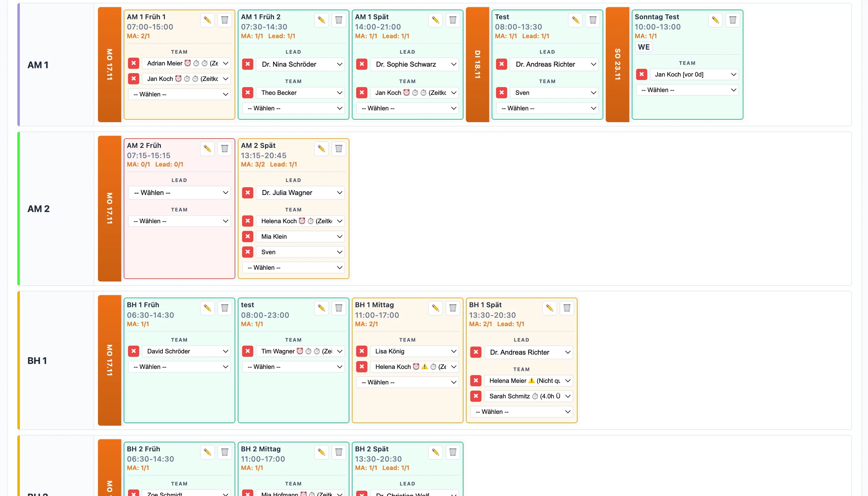
Task: Delete the BH 1 Früh shift
Action: point(224,308)
